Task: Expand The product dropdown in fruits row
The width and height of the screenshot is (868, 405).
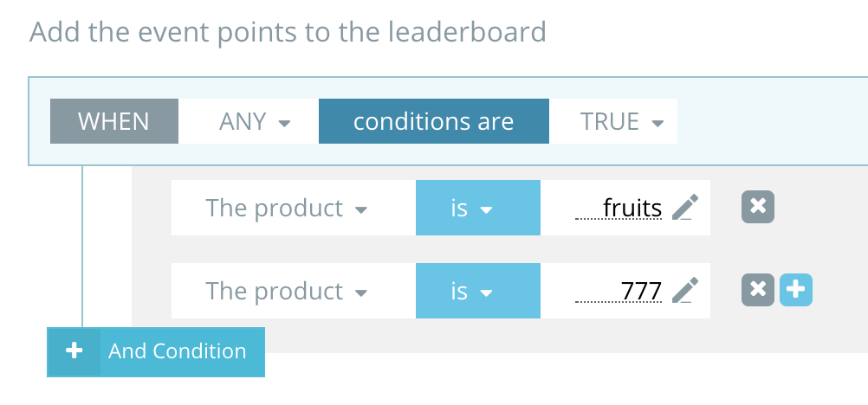Action: [286, 209]
